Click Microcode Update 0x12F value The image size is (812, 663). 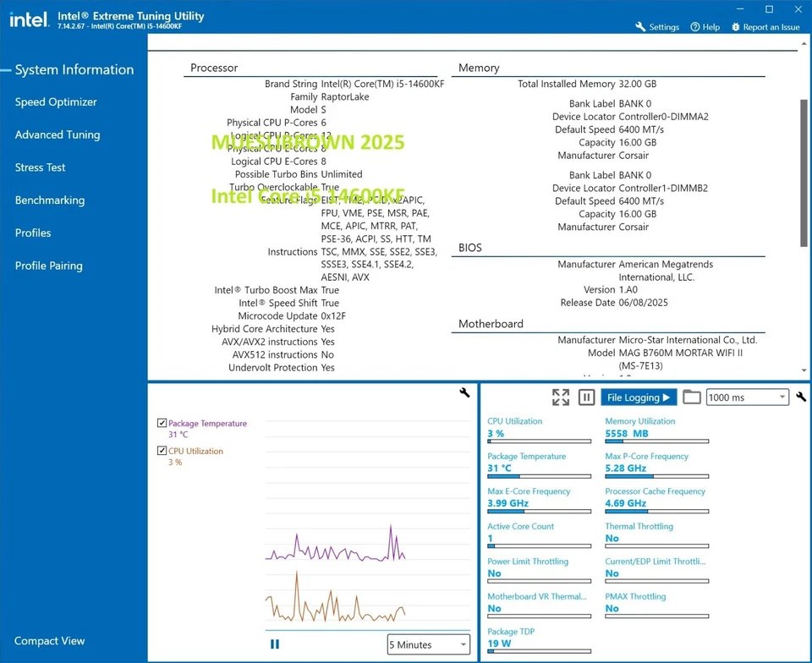333,315
